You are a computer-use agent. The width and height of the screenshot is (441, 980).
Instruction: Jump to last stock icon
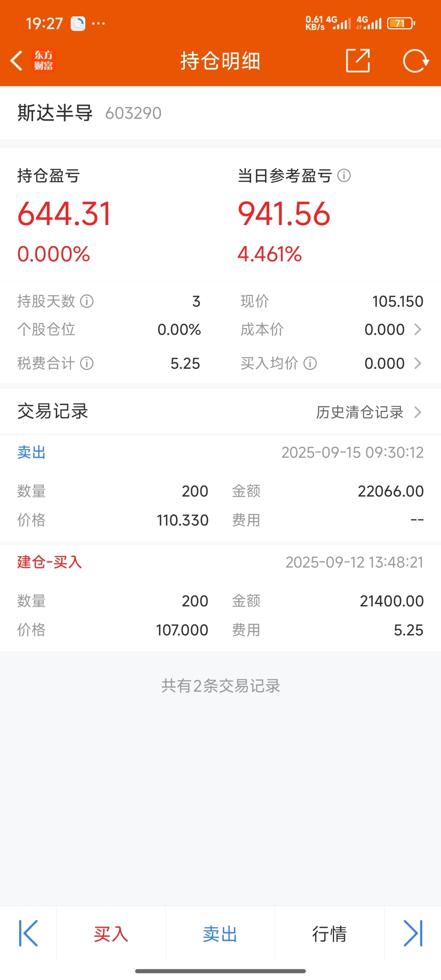coord(413,933)
